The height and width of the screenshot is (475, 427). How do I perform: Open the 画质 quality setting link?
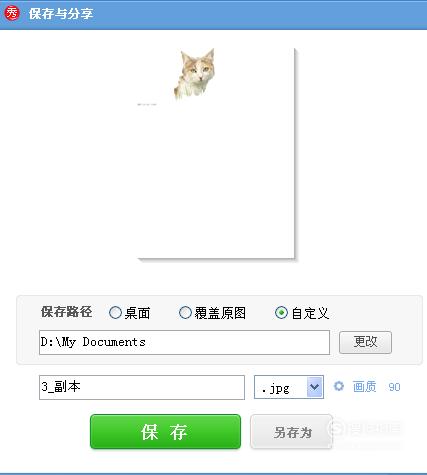(364, 387)
